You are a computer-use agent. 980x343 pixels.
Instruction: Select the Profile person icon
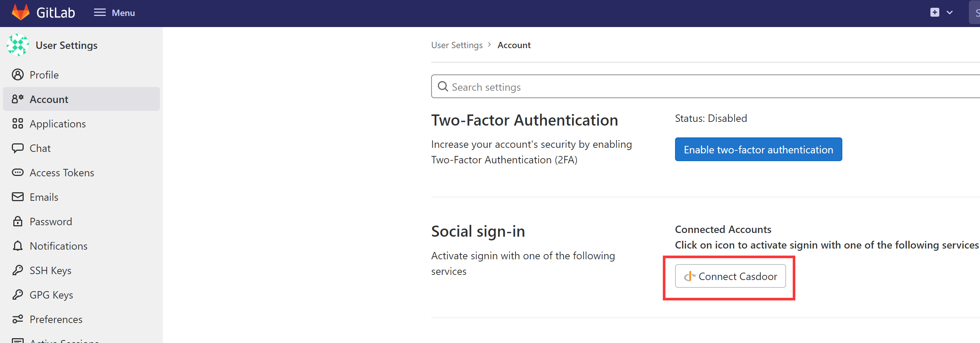click(17, 74)
